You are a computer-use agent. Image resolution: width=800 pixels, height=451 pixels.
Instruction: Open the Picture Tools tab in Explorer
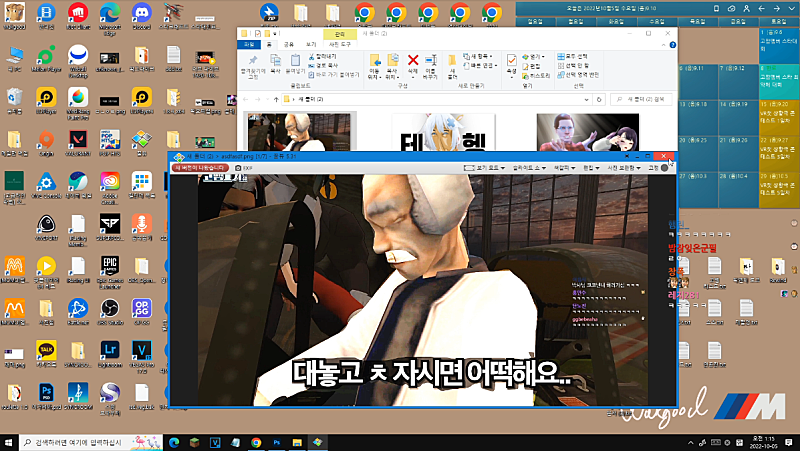point(339,45)
